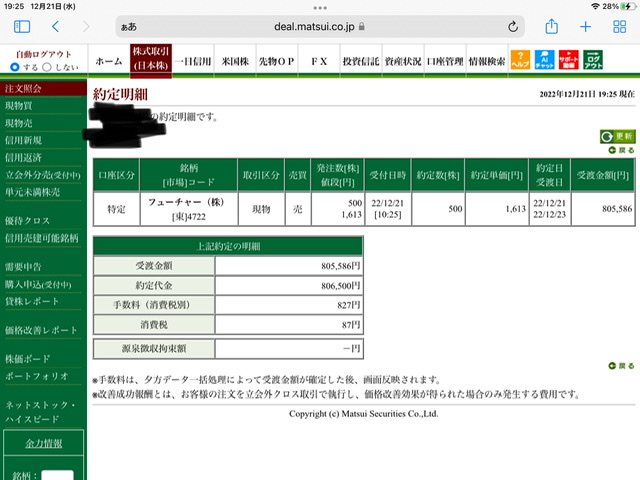Open 現物買 in the sidebar
Screen dimensions: 640x480
click(19, 106)
